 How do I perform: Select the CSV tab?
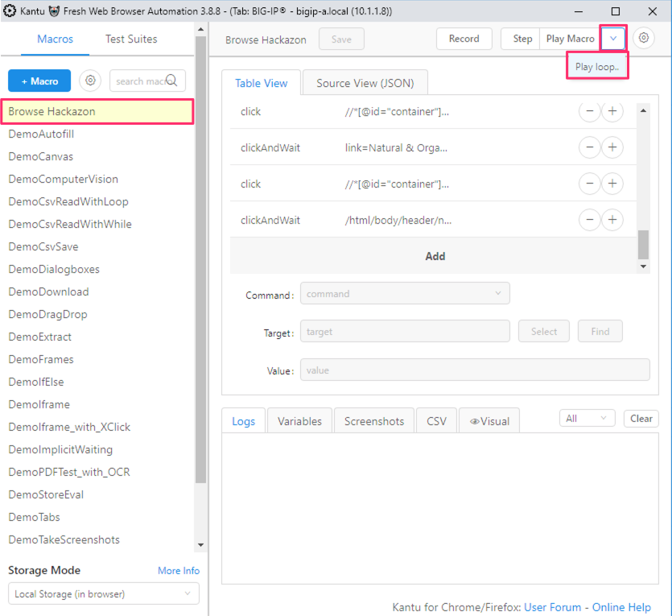pyautogui.click(x=436, y=421)
